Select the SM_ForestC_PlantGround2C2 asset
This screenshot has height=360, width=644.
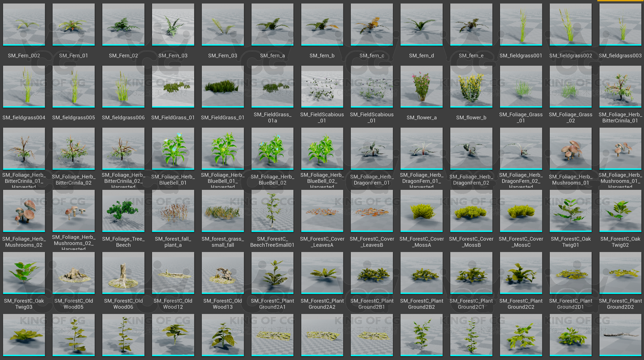coord(521,273)
